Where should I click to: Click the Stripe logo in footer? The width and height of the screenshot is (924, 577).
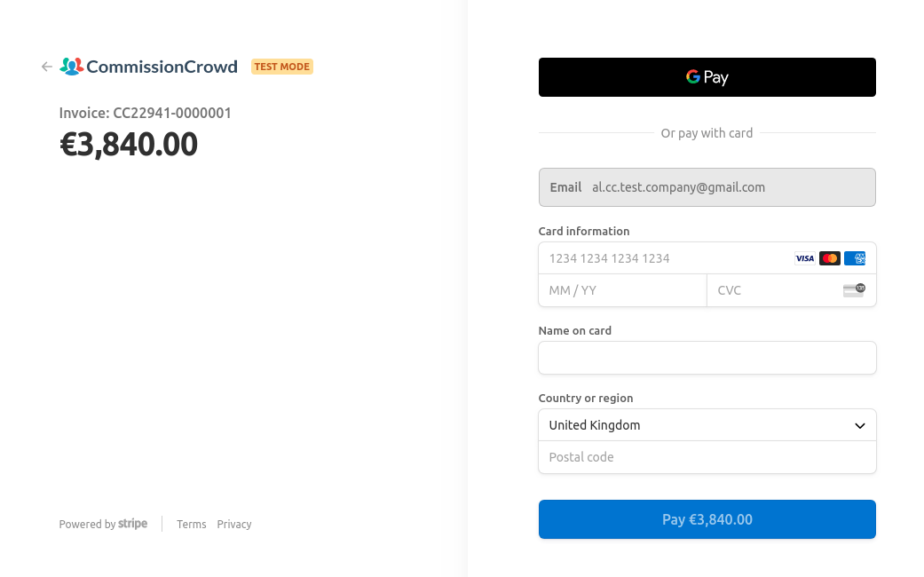click(x=133, y=524)
